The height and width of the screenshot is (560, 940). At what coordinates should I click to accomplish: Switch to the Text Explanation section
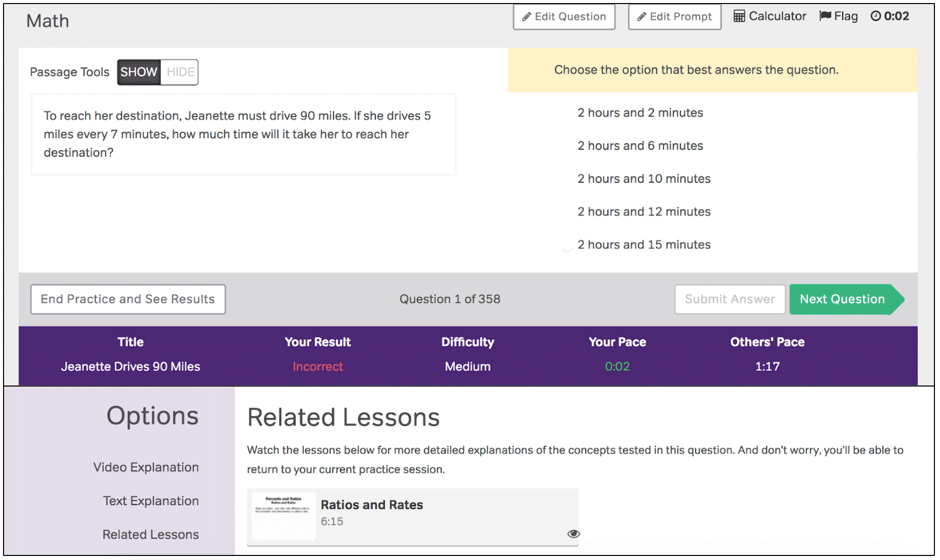[x=150, y=501]
